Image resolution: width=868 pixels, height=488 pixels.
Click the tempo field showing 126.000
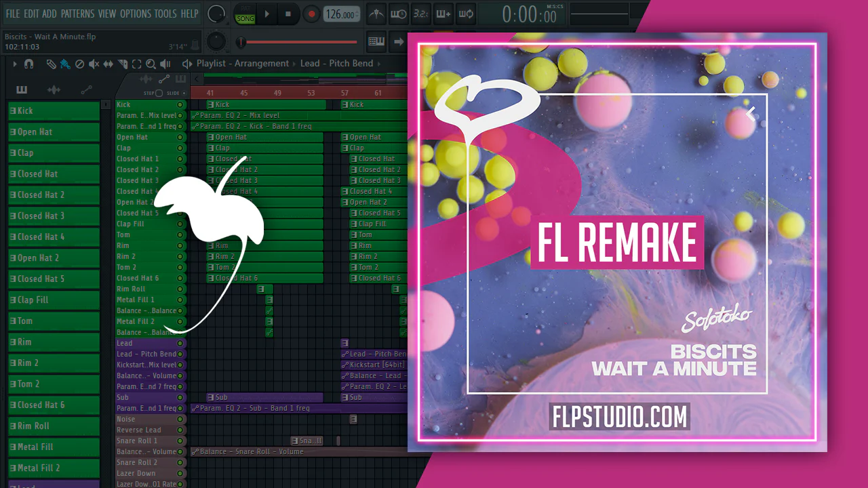(x=342, y=14)
